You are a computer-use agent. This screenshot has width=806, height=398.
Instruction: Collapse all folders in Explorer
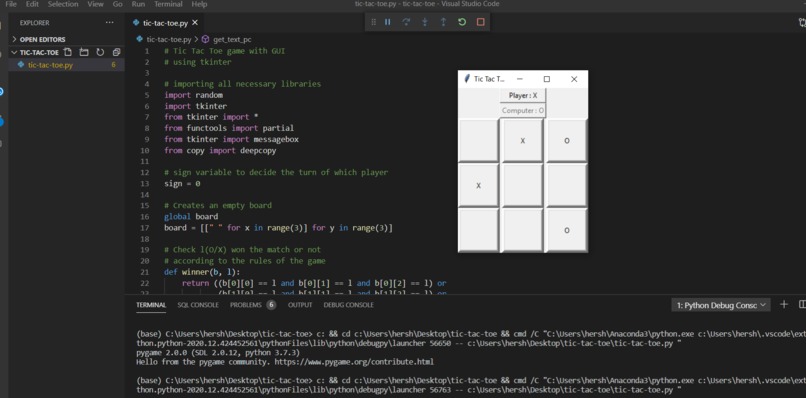tap(116, 52)
